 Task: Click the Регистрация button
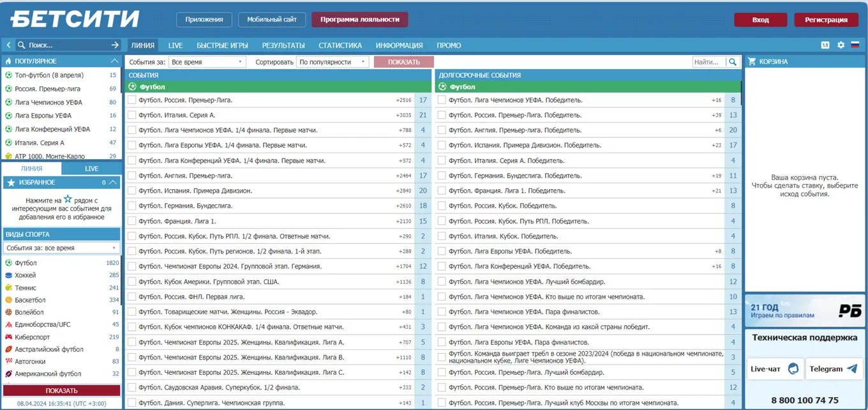point(826,20)
